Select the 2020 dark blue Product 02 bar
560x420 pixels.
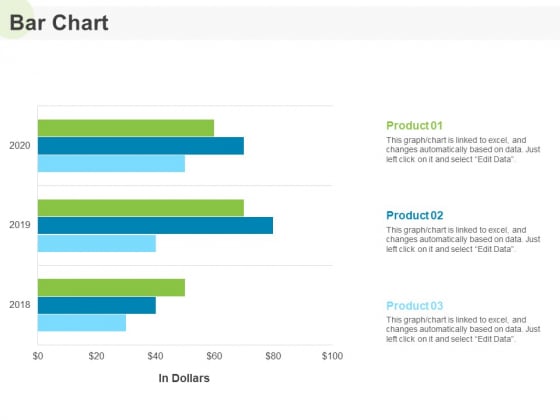pos(141,146)
